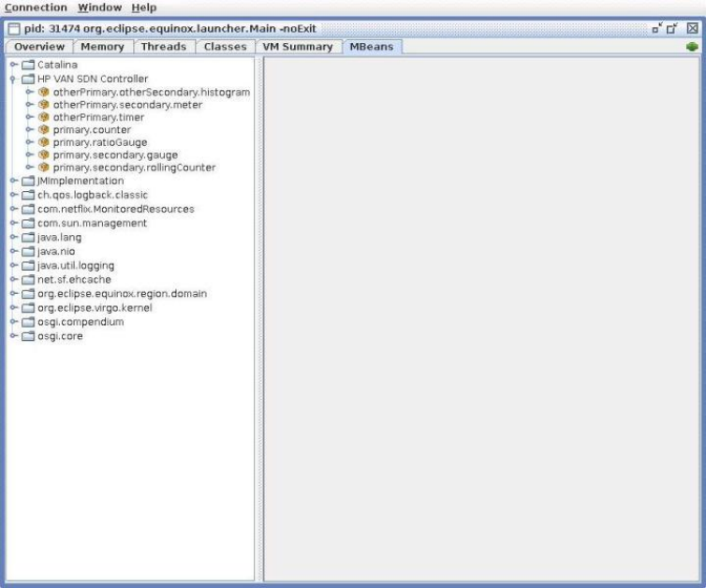Expand the otherPrimary.otherSecondary.histogram node
This screenshot has width=706, height=588.
click(x=30, y=92)
